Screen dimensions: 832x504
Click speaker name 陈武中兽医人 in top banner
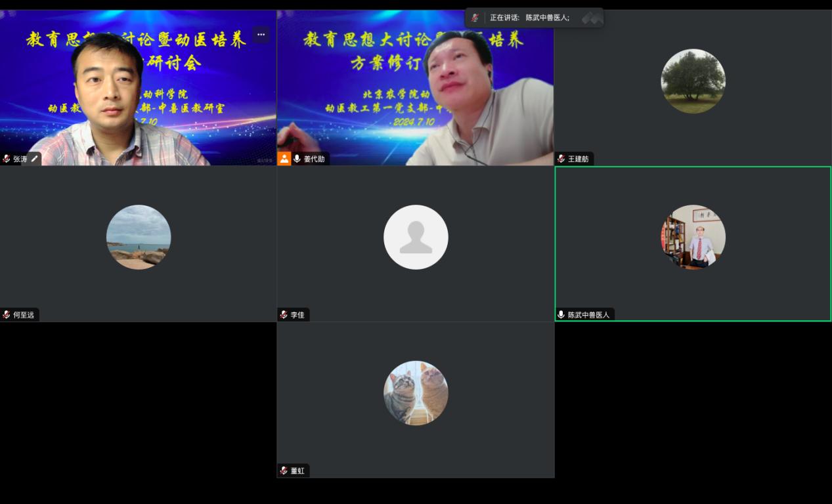tap(548, 18)
